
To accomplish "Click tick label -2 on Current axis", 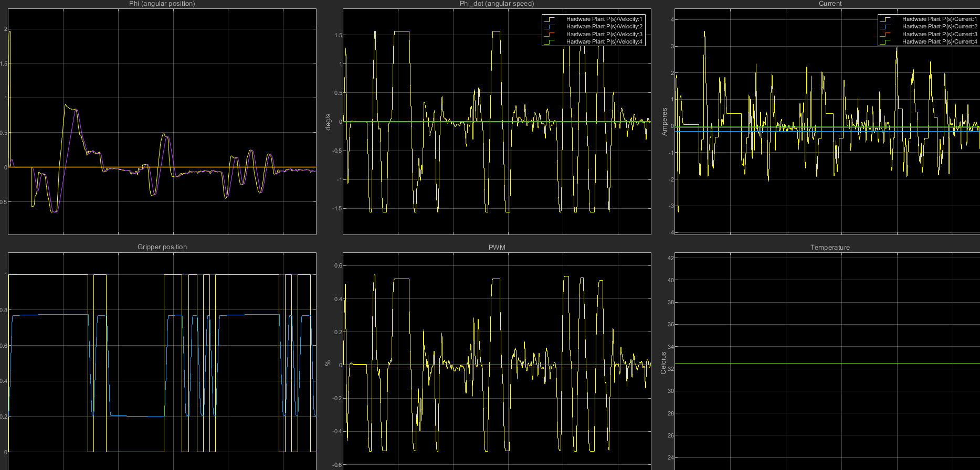I will [671, 179].
